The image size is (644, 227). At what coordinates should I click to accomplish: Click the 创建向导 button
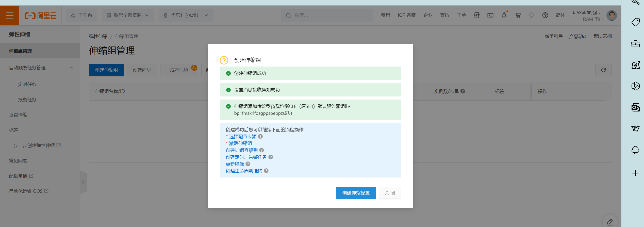(x=142, y=70)
